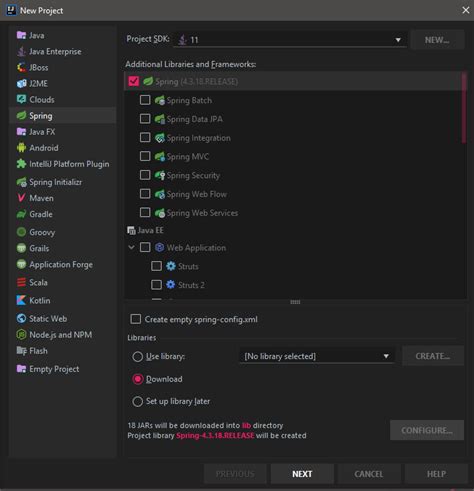Click the PREVIOUS button
Screen dimensions: 474x491
[235, 474]
